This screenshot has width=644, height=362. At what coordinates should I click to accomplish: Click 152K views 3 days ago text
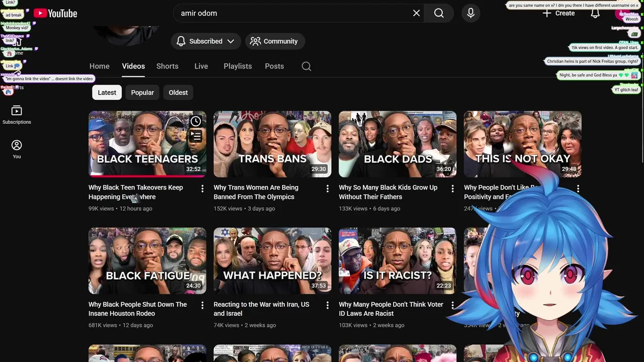pyautogui.click(x=245, y=209)
